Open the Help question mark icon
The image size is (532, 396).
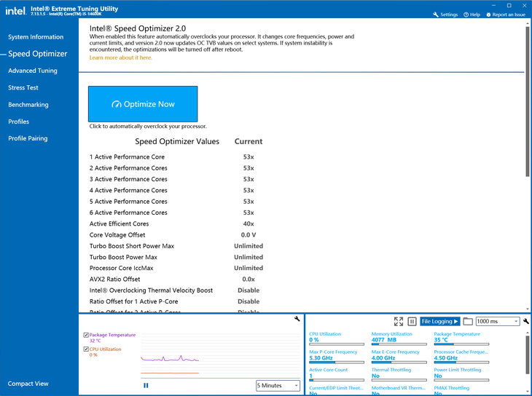pyautogui.click(x=466, y=15)
